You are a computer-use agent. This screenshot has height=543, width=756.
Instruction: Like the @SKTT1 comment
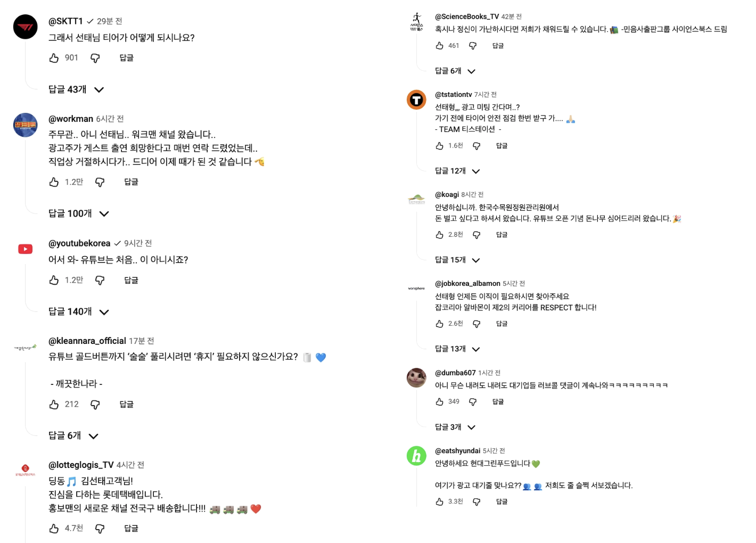[x=54, y=57]
